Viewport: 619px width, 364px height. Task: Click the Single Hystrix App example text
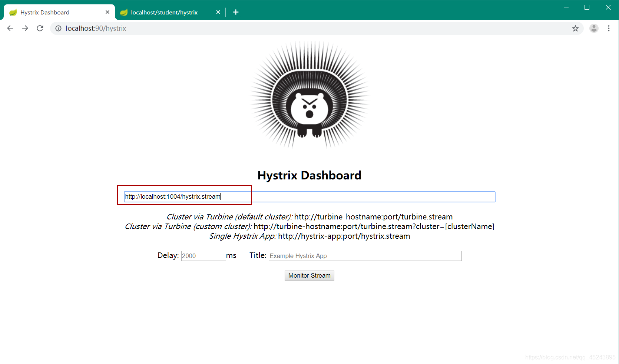(309, 236)
